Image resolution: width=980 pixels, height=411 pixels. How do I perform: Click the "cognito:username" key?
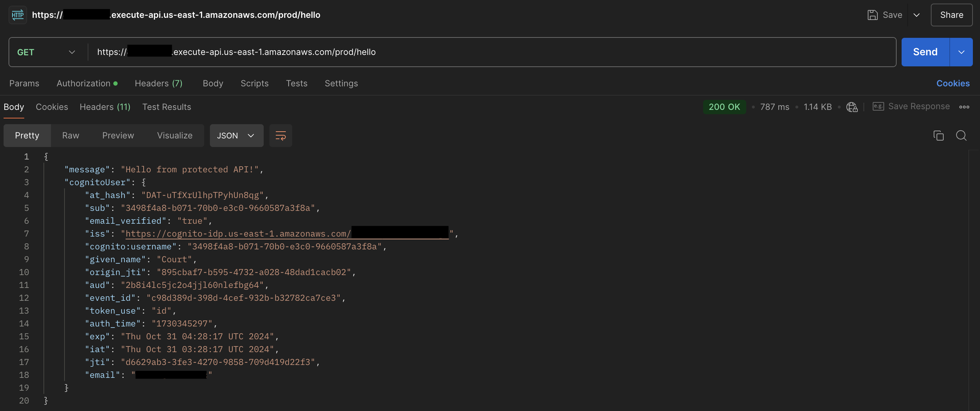coord(130,247)
